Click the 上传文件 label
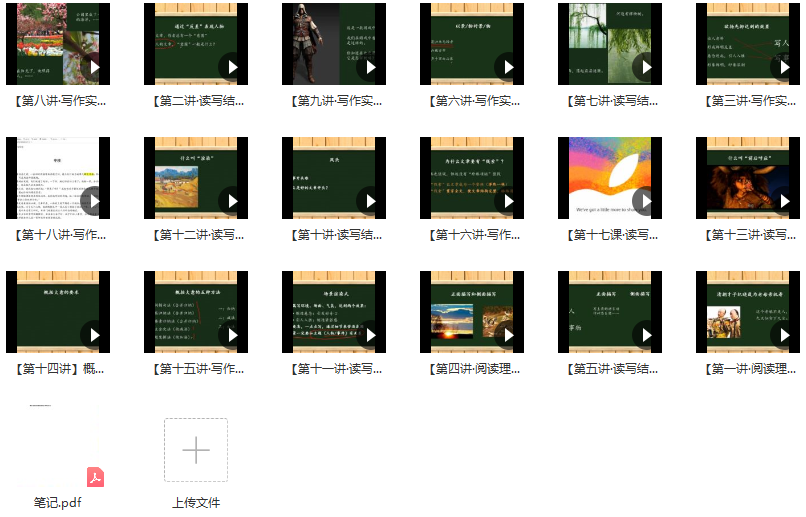Viewport: 806px width, 517px height. tap(196, 503)
